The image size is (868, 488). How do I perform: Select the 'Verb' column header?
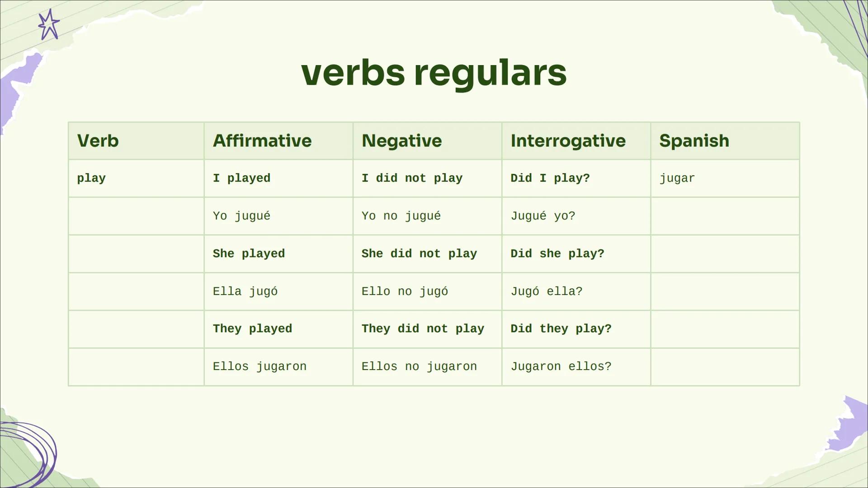[x=98, y=141]
